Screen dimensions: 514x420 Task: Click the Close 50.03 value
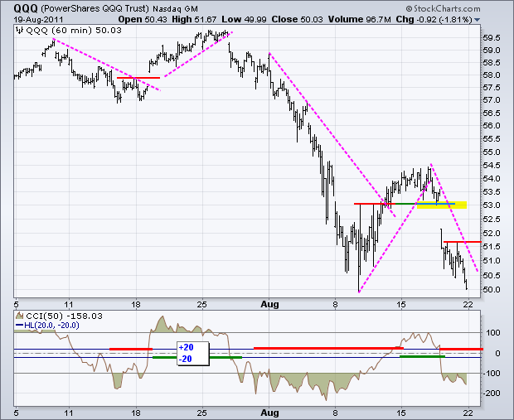point(298,19)
